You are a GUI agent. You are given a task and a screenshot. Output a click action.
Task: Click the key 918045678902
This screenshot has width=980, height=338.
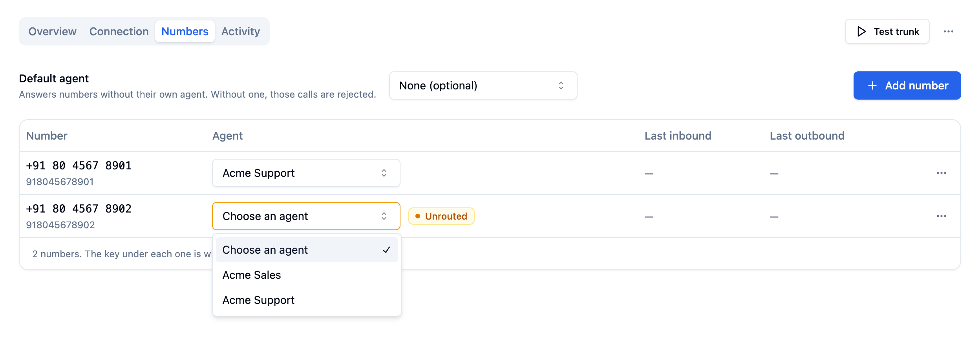(x=60, y=225)
